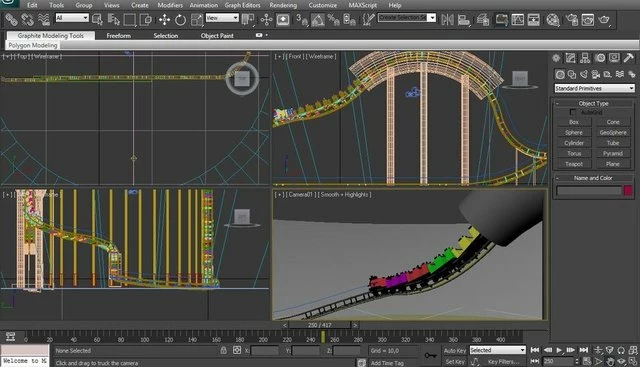Image resolution: width=640 pixels, height=367 pixels.
Task: Open Render Setup icon
Action: coord(572,19)
